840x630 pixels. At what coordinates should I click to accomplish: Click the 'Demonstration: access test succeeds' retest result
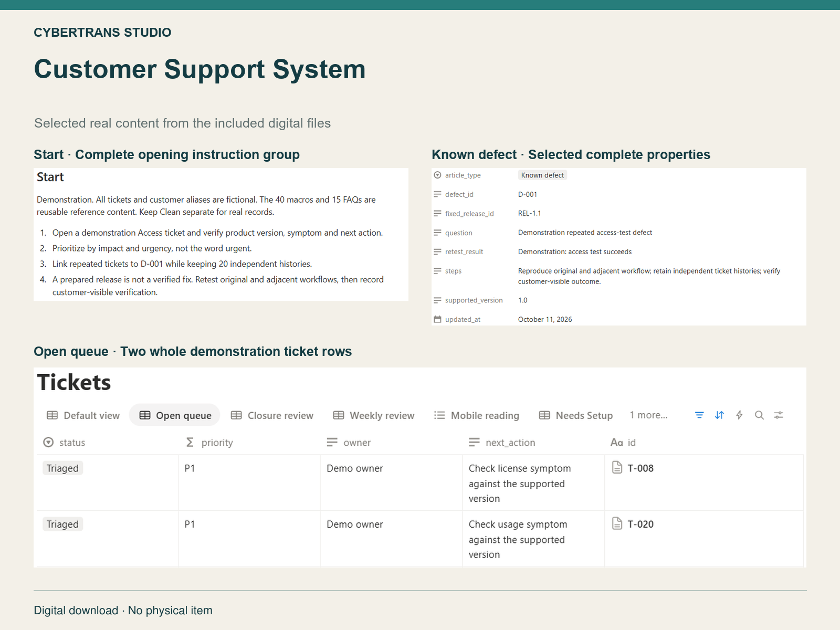pyautogui.click(x=575, y=251)
